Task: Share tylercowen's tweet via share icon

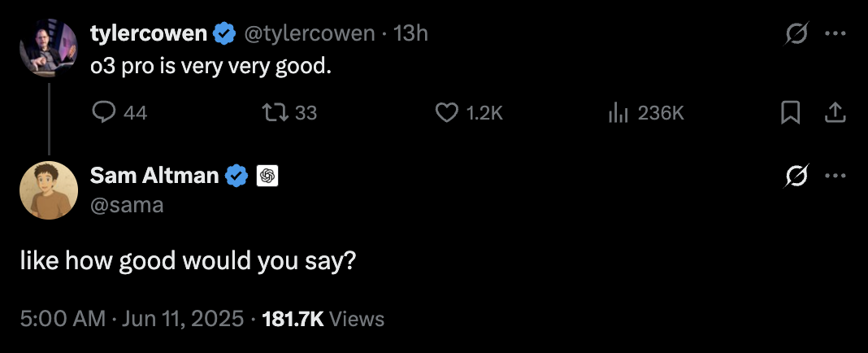Action: (x=835, y=113)
